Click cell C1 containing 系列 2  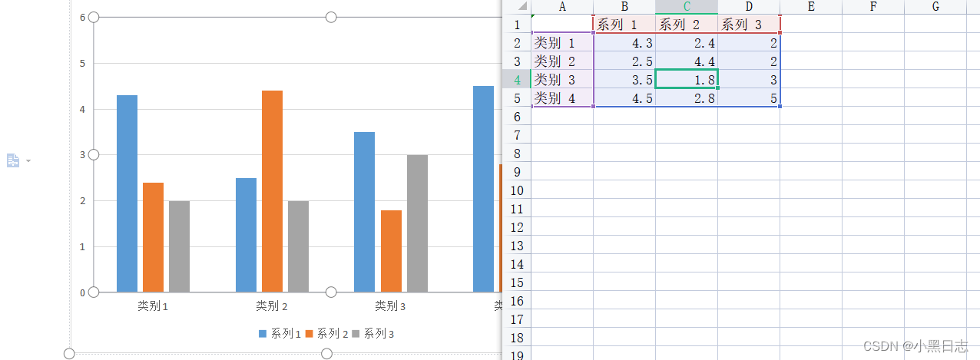click(x=687, y=24)
